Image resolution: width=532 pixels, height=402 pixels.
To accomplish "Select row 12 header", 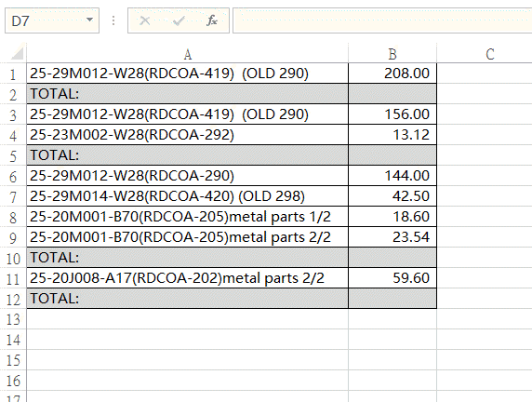I will point(13,299).
